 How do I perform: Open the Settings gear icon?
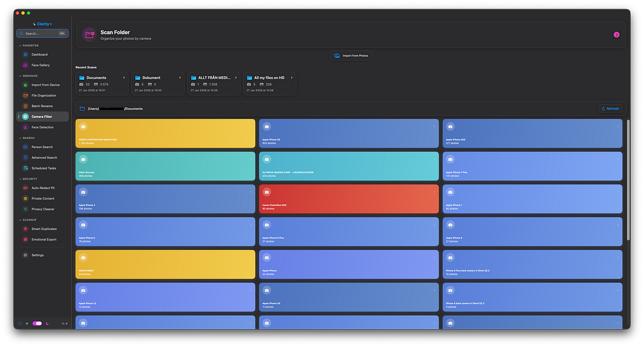(25, 256)
